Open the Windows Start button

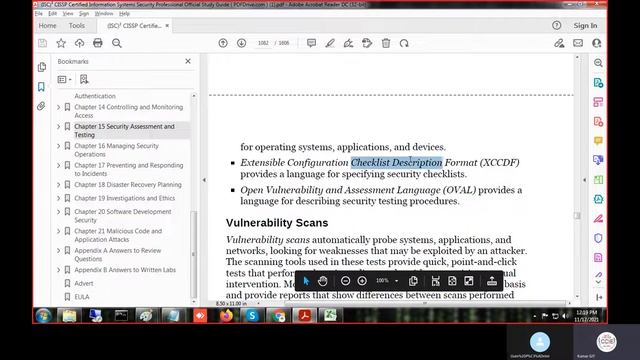click(x=43, y=315)
